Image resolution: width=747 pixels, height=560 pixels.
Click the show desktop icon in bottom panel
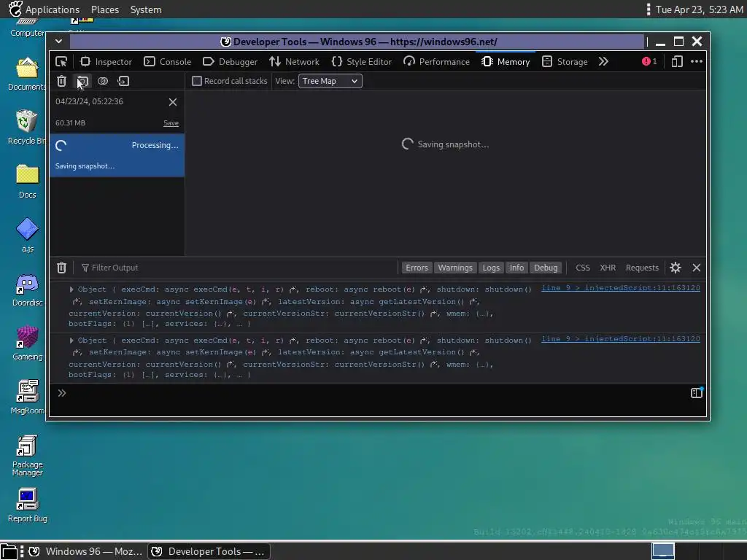pos(9,551)
